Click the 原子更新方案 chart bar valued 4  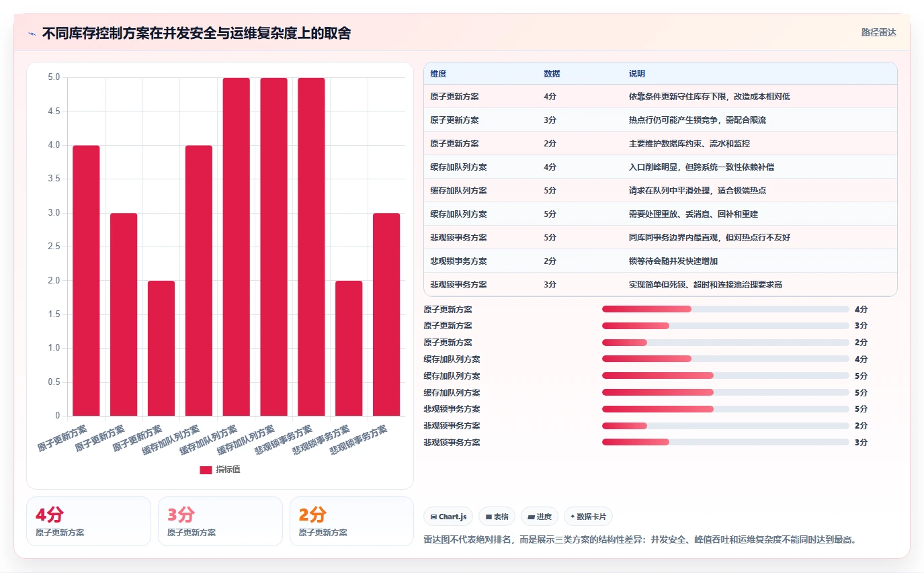[86, 281]
